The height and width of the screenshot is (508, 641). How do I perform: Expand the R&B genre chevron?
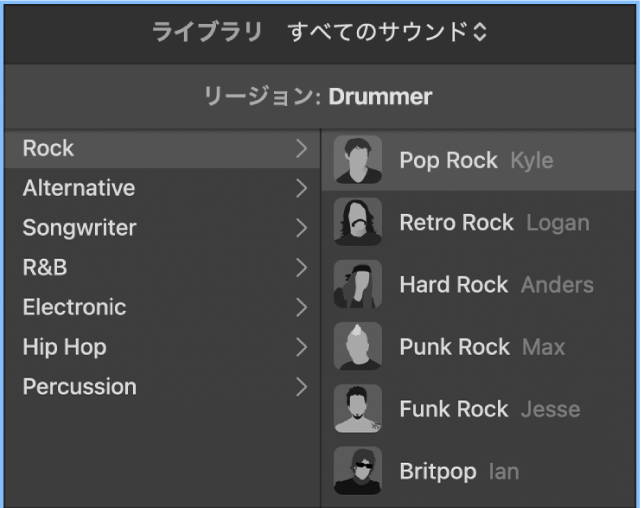(x=302, y=268)
